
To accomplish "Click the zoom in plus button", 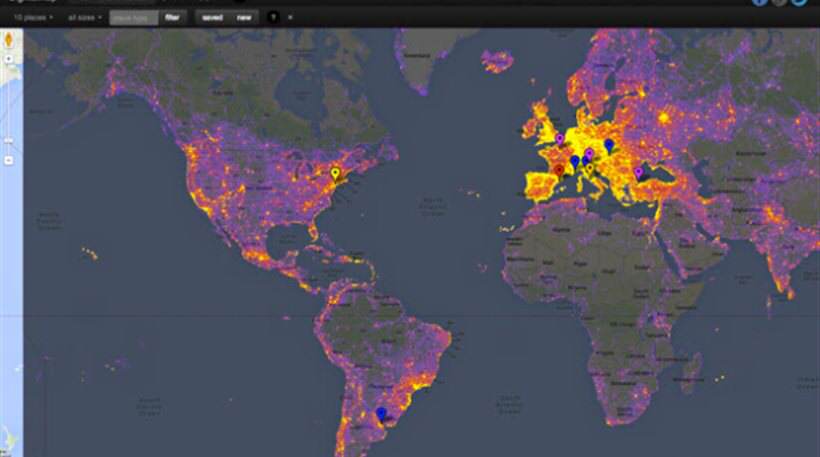I will pyautogui.click(x=9, y=59).
